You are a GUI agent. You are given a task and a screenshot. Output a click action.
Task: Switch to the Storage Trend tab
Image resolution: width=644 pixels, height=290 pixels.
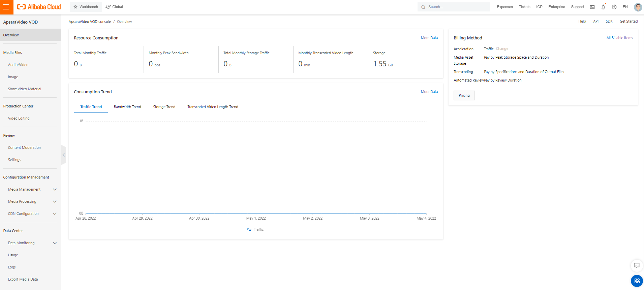[x=164, y=107]
